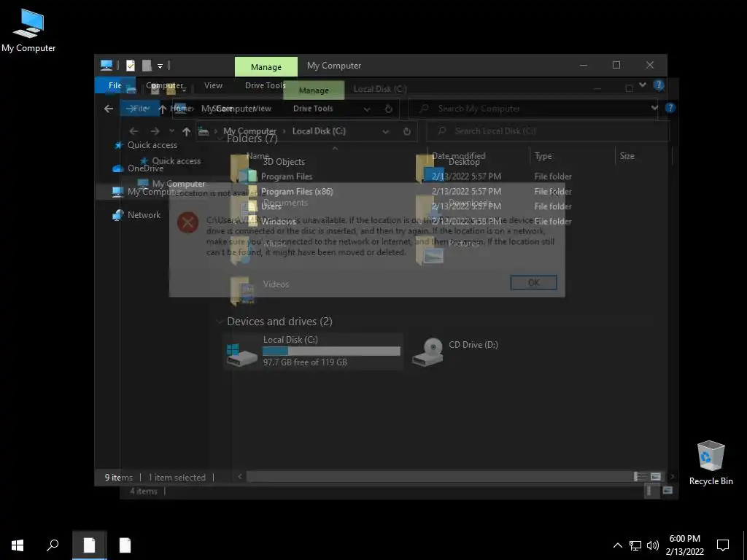Open the My Computer desktop shortcut icon
This screenshot has width=747, height=560.
(x=28, y=31)
